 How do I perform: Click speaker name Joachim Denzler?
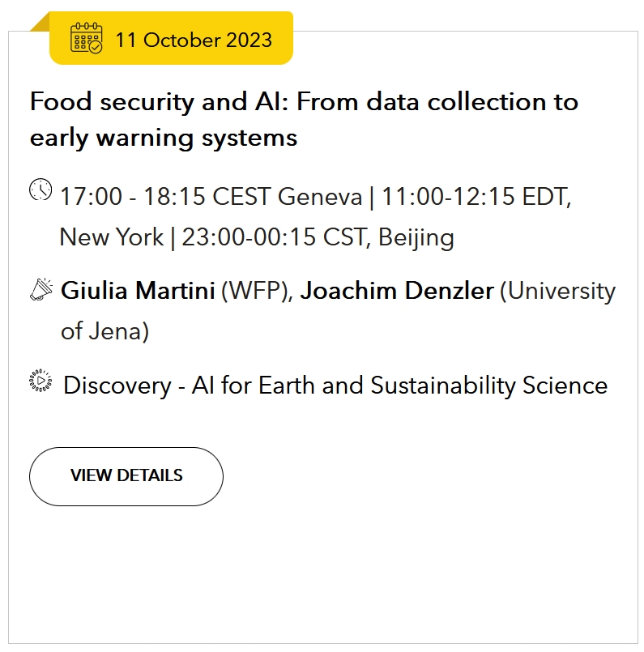[x=397, y=290]
